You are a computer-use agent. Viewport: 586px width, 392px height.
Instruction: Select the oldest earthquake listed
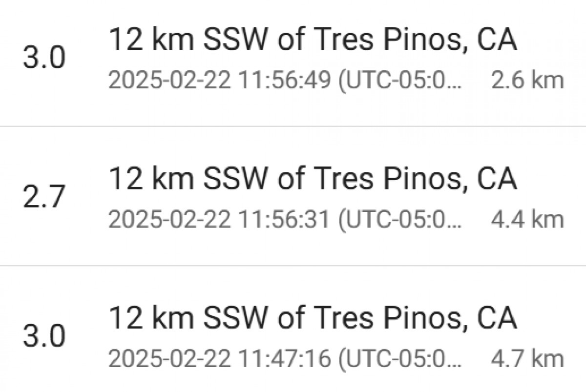(293, 338)
